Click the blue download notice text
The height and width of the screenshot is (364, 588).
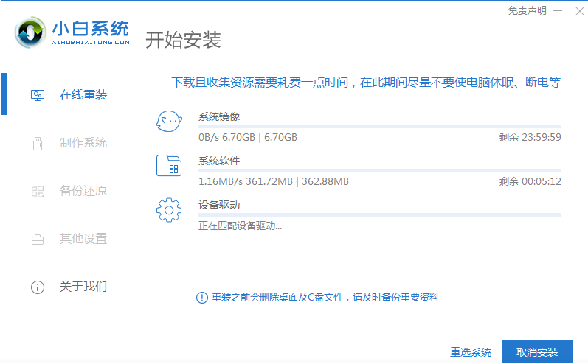click(366, 82)
